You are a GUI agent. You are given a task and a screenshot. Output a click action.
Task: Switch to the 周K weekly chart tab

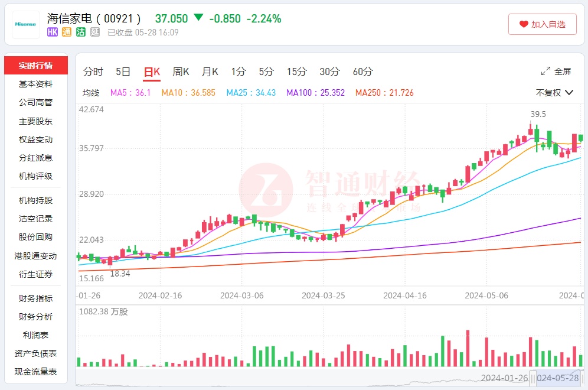click(x=181, y=72)
